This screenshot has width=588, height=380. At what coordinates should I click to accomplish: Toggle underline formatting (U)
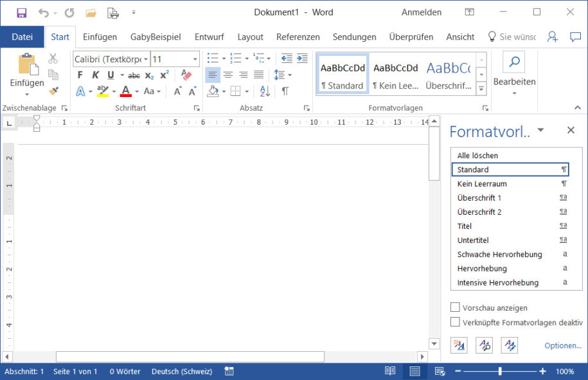[x=111, y=75]
